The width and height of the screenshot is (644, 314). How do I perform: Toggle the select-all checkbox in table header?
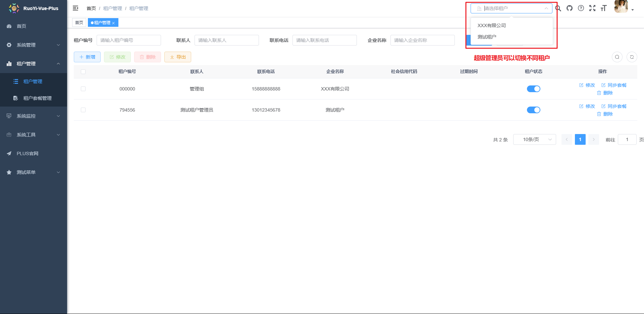pyautogui.click(x=83, y=72)
